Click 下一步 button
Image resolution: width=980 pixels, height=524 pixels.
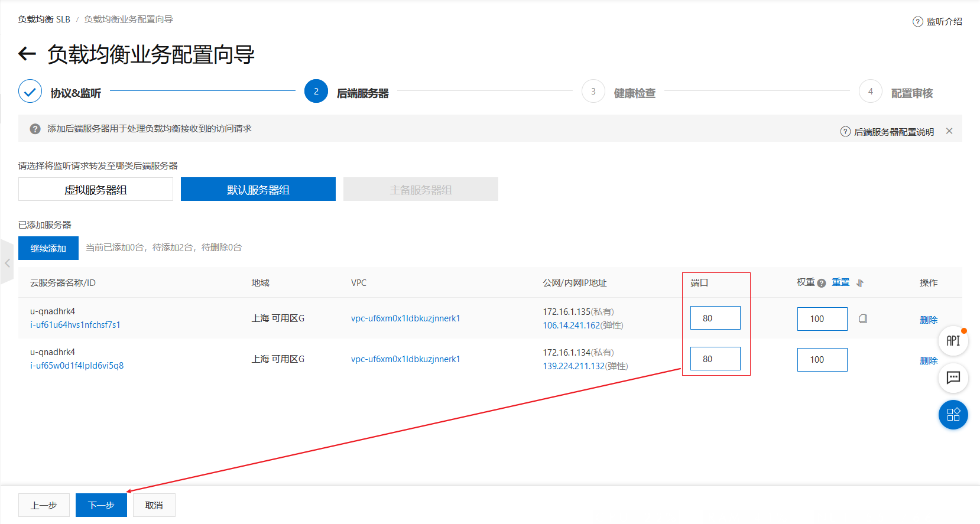click(101, 505)
